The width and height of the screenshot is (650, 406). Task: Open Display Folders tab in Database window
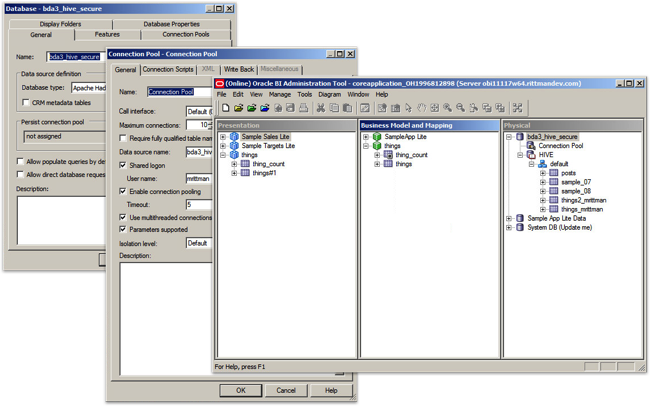click(61, 24)
